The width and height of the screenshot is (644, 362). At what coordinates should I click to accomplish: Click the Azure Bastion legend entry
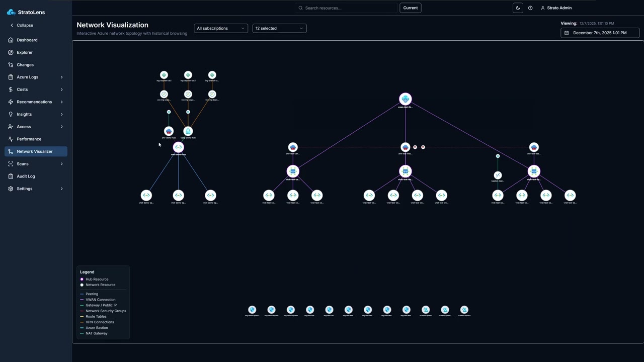(x=94, y=328)
